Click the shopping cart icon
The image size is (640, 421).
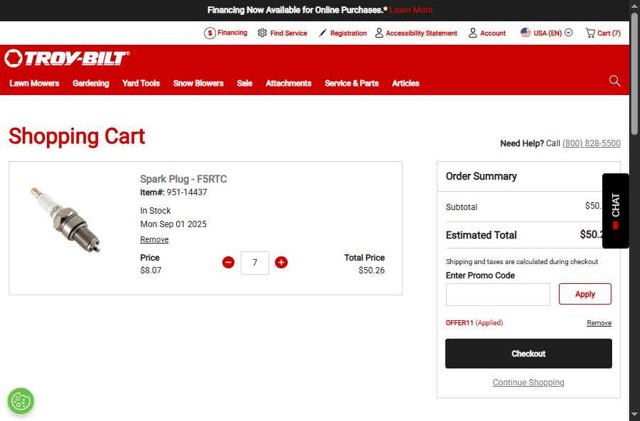(590, 33)
